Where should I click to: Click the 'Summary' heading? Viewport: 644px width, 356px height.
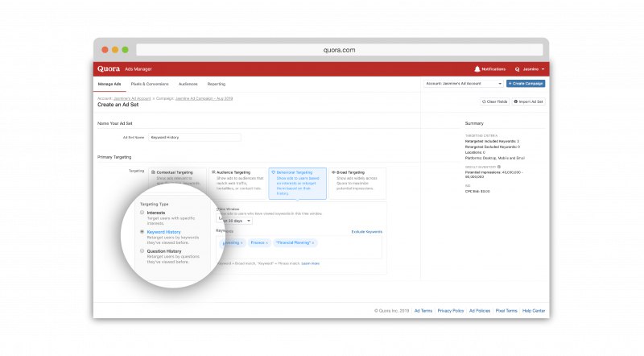tap(474, 123)
